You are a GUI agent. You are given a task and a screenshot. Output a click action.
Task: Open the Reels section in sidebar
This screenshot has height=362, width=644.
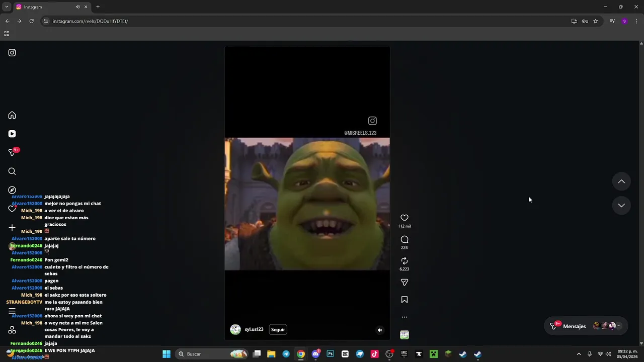coord(12,134)
